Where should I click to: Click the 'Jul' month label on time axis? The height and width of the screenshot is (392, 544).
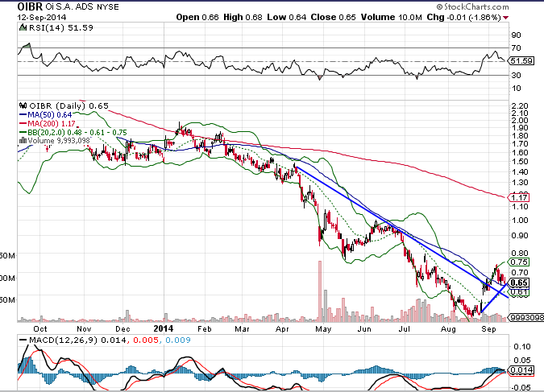point(405,328)
